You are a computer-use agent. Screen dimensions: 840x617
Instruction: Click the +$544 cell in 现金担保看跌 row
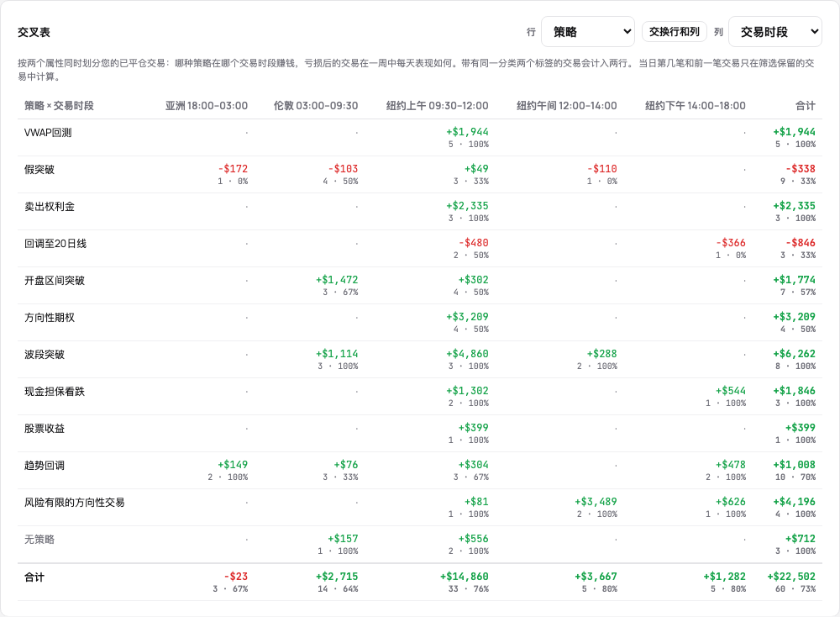tap(731, 391)
